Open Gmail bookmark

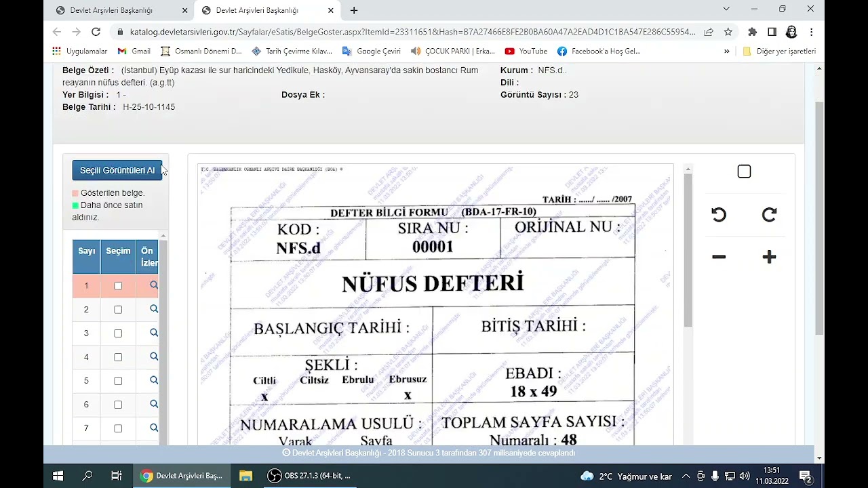point(134,51)
